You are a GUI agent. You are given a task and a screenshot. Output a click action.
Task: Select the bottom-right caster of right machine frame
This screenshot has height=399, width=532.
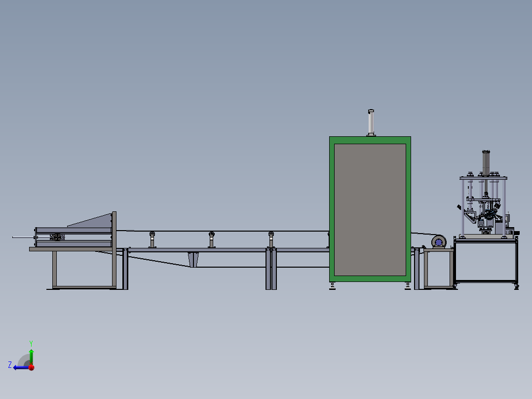(x=516, y=286)
